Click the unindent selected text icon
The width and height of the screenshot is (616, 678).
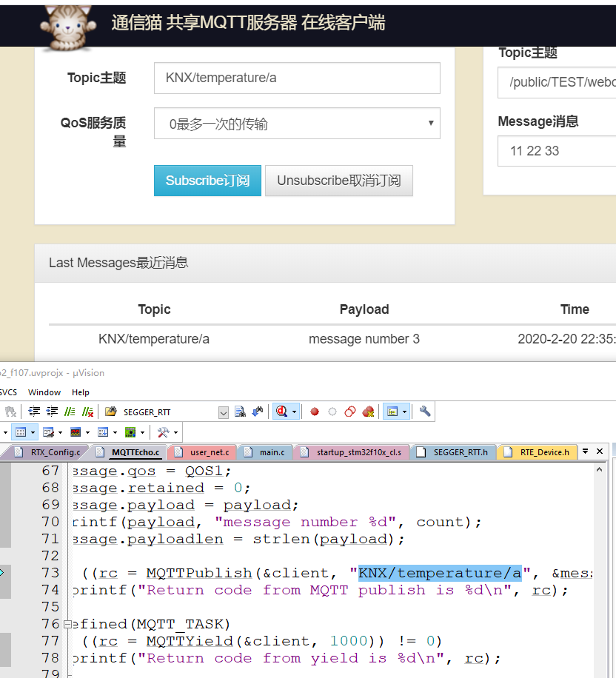(x=52, y=412)
